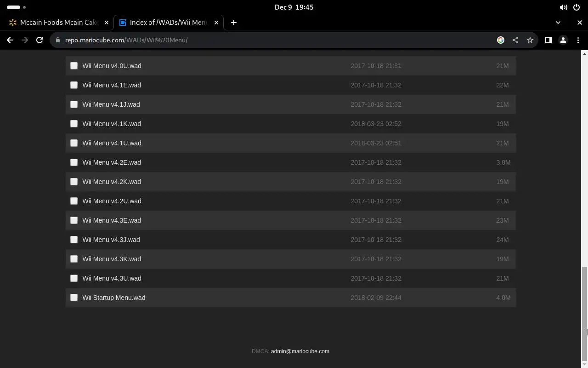The image size is (588, 368).
Task: Open the clock Dec 9 19:45 menu
Action: (294, 7)
